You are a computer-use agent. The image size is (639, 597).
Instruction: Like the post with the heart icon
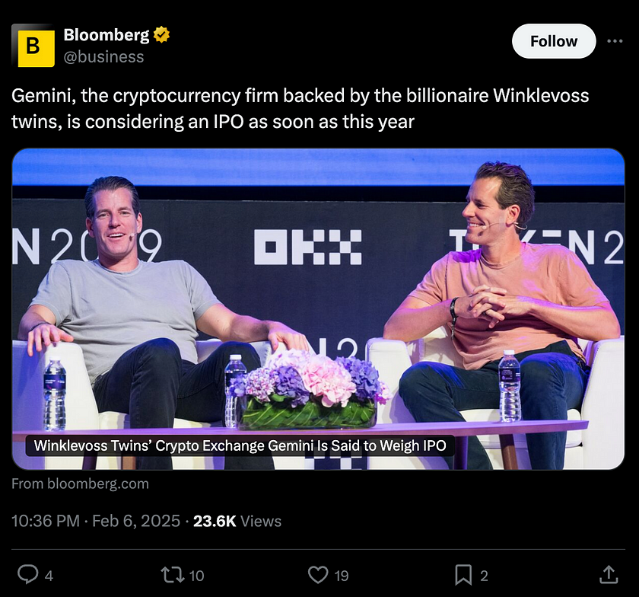pyautogui.click(x=318, y=575)
